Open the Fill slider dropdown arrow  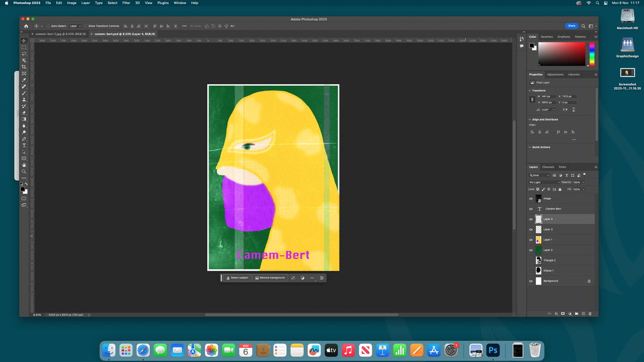click(x=583, y=189)
